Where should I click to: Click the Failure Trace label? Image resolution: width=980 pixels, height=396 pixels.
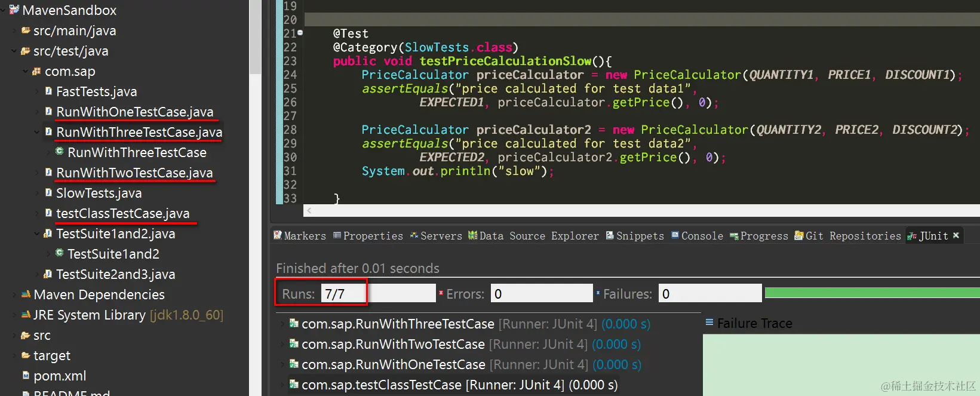[x=754, y=323]
